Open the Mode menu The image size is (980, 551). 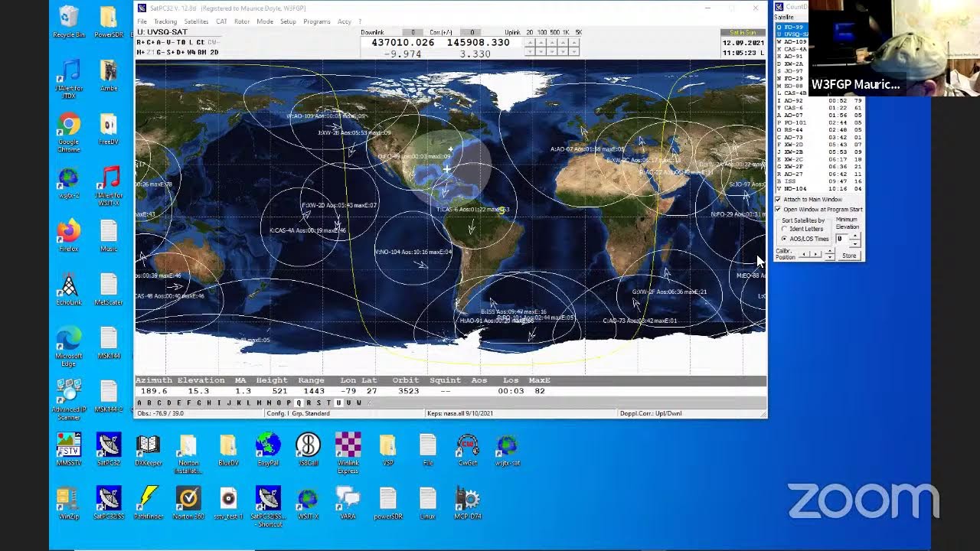coord(265,21)
